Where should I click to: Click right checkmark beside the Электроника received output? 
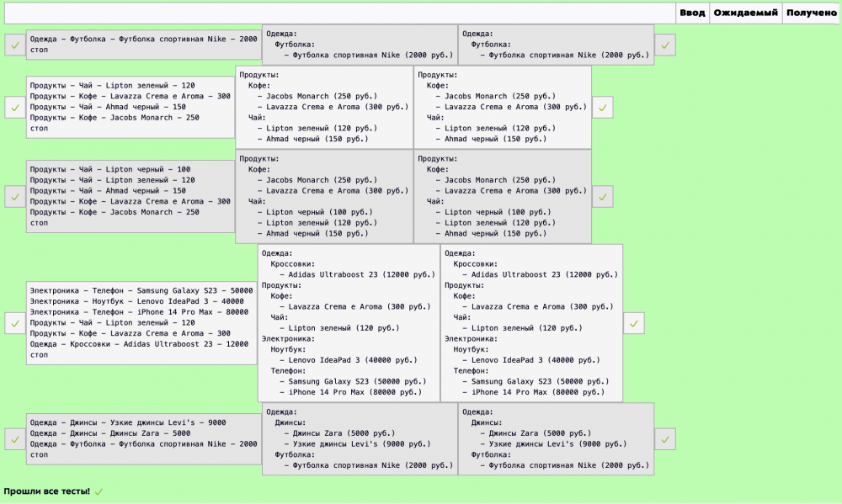[634, 323]
